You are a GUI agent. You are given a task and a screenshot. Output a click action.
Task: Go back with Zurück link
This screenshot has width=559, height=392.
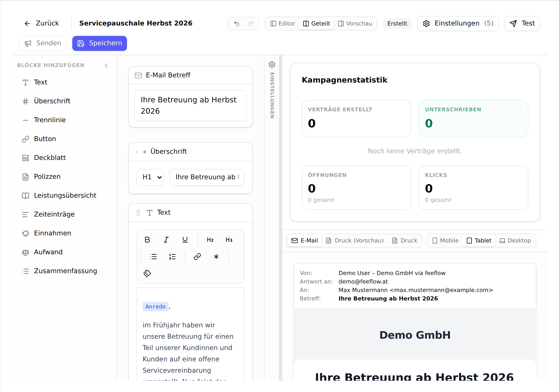pos(42,23)
